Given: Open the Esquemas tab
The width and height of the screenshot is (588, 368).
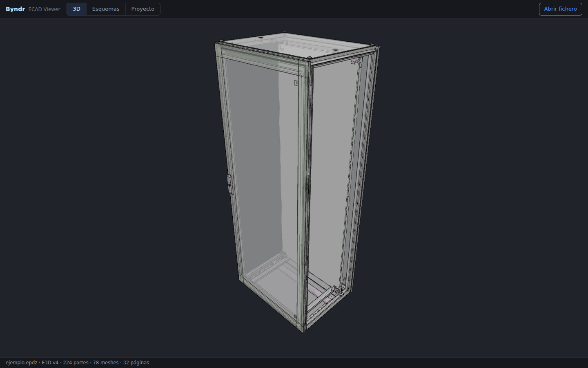Looking at the screenshot, I should (x=106, y=9).
